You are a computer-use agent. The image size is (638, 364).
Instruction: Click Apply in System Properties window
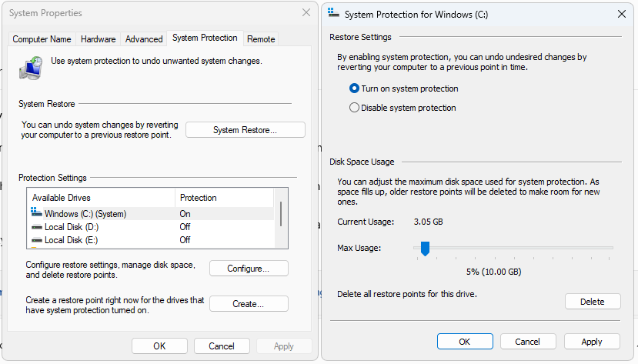pyautogui.click(x=284, y=346)
